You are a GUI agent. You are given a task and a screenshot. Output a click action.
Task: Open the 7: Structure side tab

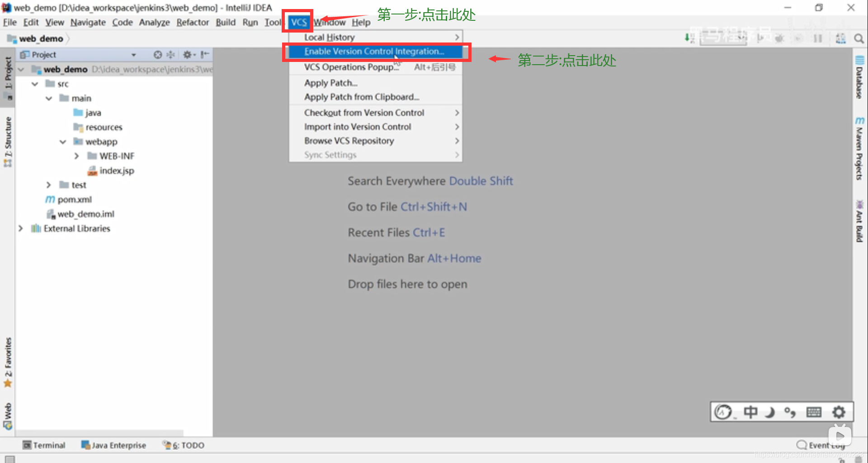coord(8,142)
